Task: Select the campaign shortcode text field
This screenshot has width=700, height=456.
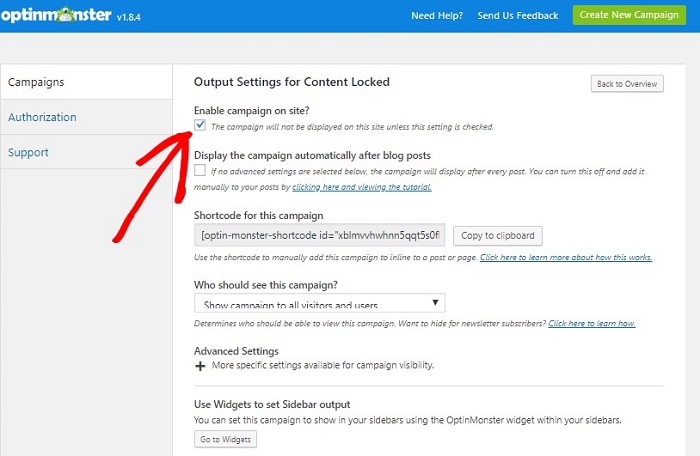Action: [x=320, y=235]
